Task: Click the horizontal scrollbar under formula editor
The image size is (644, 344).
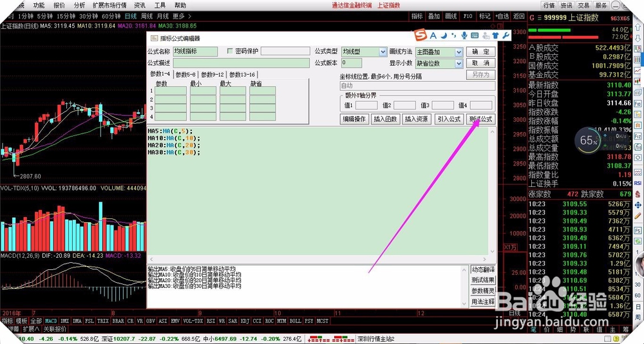Action: (317, 260)
